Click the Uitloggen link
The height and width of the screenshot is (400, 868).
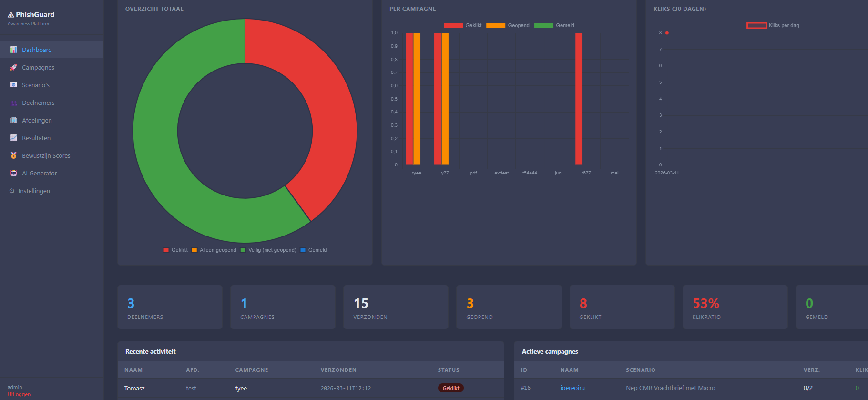point(19,394)
